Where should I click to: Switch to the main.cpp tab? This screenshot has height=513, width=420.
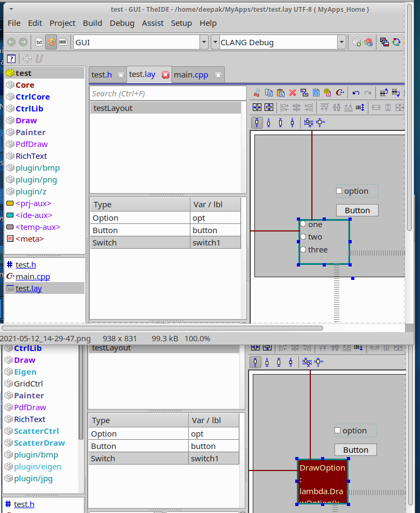pyautogui.click(x=191, y=75)
